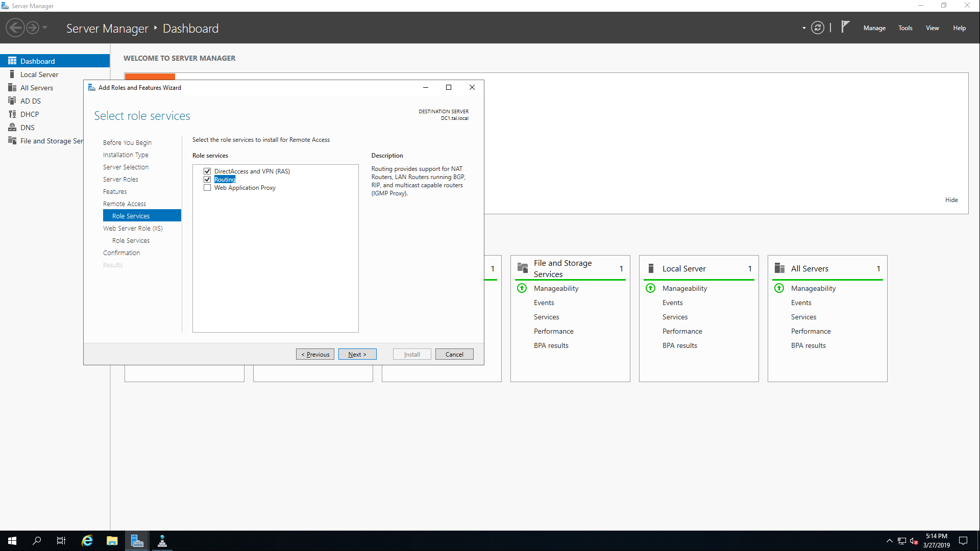
Task: Expand the navigation history dropdown arrow
Action: 45,28
